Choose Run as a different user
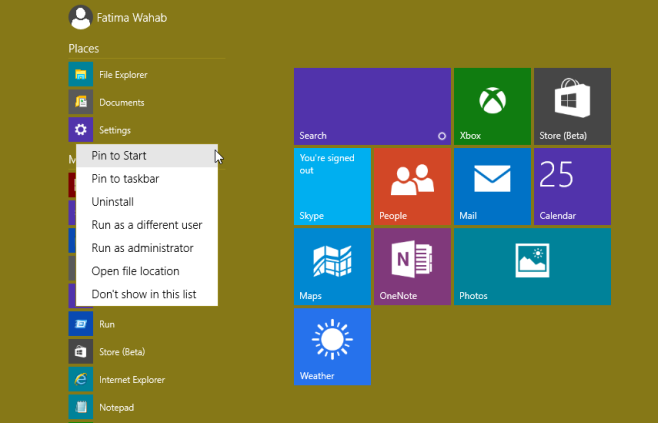The image size is (658, 423). [x=147, y=225]
